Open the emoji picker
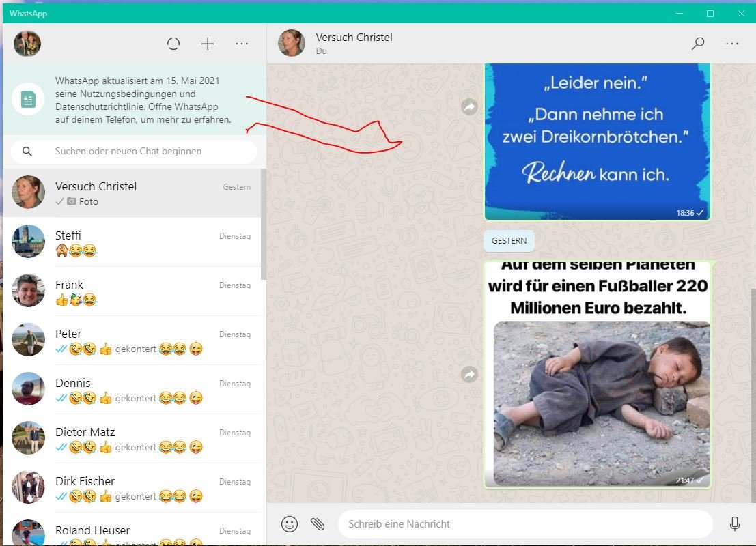Image resolution: width=756 pixels, height=546 pixels. click(290, 524)
